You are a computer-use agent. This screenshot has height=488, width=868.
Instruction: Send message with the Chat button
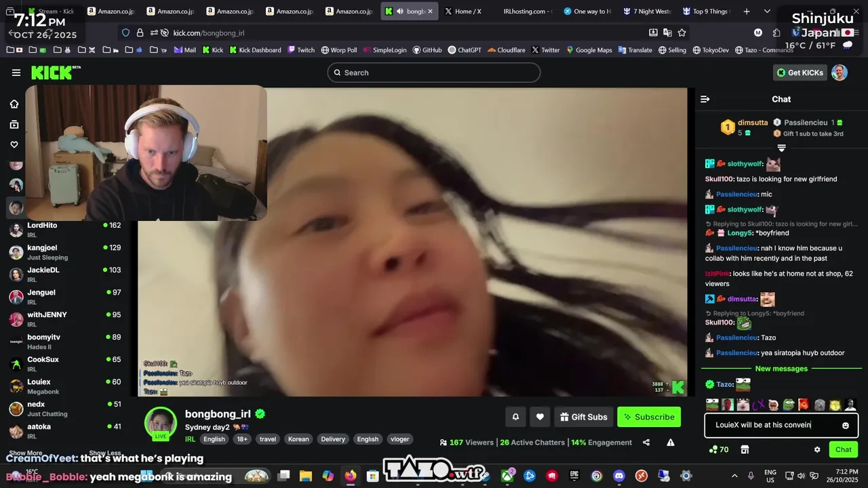click(844, 449)
